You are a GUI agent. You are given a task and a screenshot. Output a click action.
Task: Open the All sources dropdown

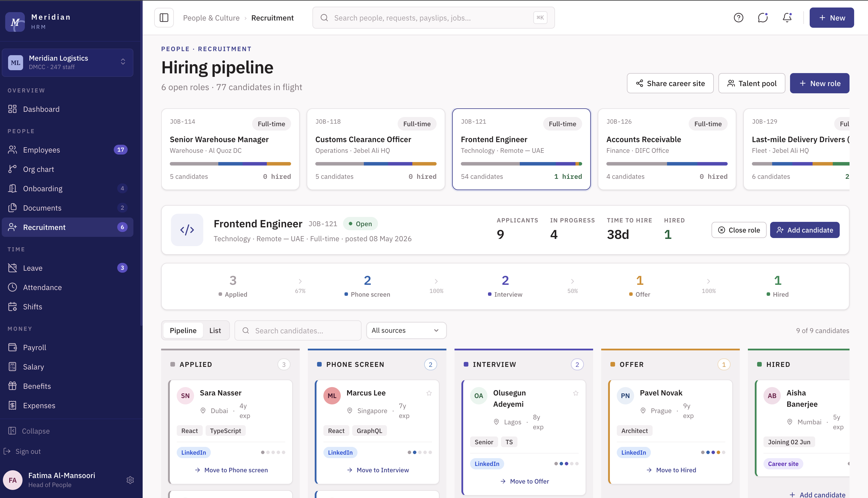(406, 330)
